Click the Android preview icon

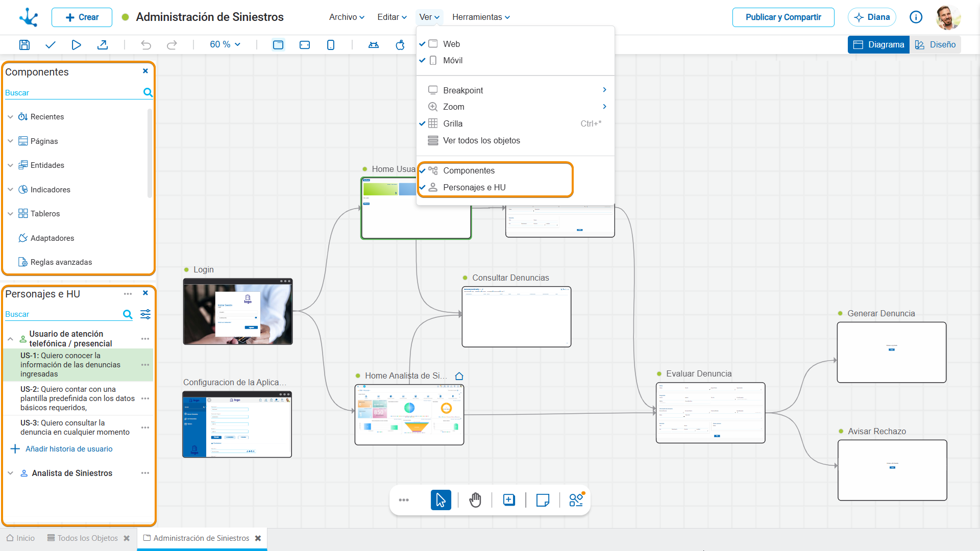(374, 45)
